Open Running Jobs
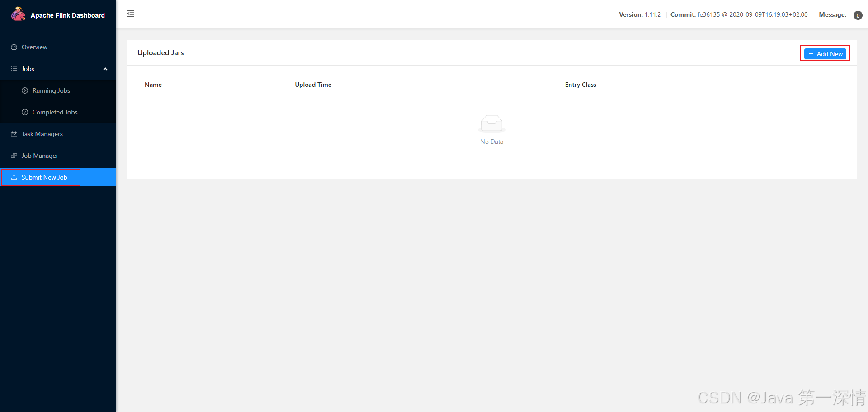Screen dimensions: 868x412 pos(58,90)
